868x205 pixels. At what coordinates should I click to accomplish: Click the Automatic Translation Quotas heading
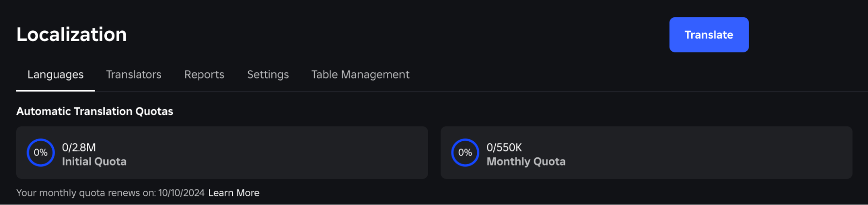pyautogui.click(x=95, y=111)
